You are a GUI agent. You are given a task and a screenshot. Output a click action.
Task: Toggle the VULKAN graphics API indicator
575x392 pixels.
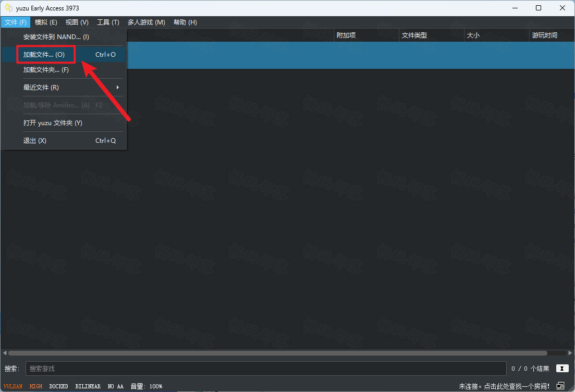tap(13, 386)
